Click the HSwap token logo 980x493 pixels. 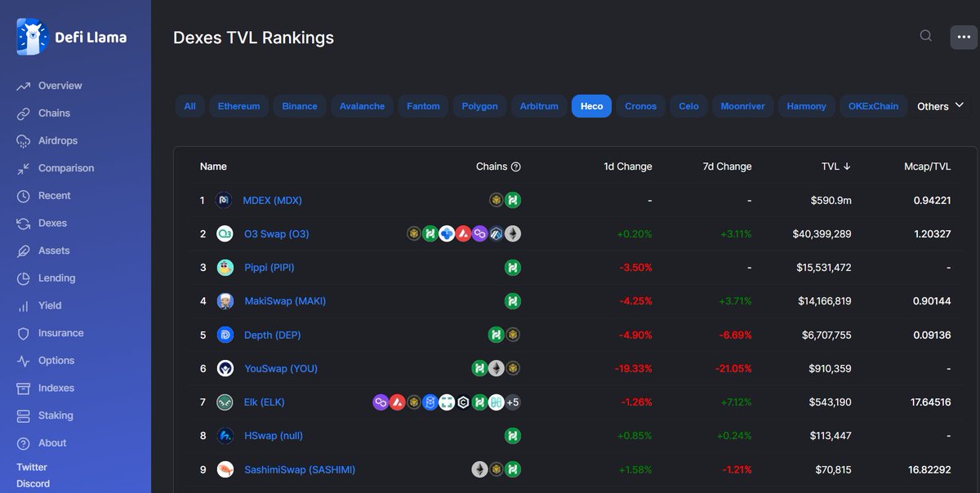(x=225, y=436)
